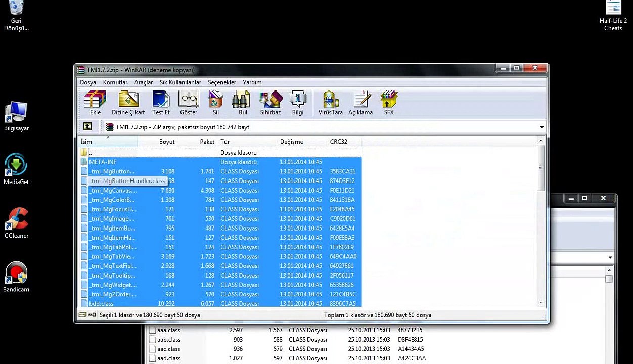Click the WinRAR title bar icon
633x364 pixels.
80,70
